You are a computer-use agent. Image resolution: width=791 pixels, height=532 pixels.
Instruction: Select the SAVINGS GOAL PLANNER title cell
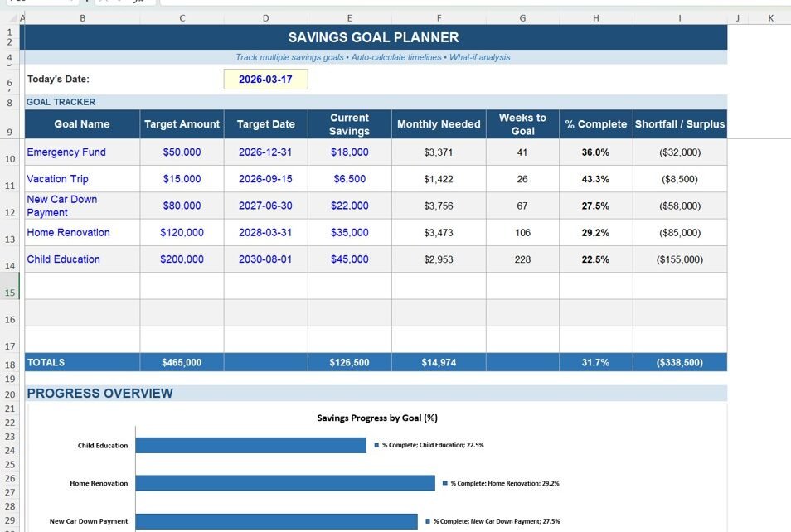[x=373, y=37]
